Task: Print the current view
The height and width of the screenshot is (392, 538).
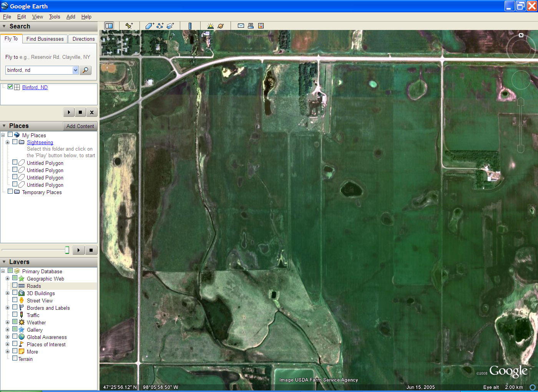Action: point(251,26)
